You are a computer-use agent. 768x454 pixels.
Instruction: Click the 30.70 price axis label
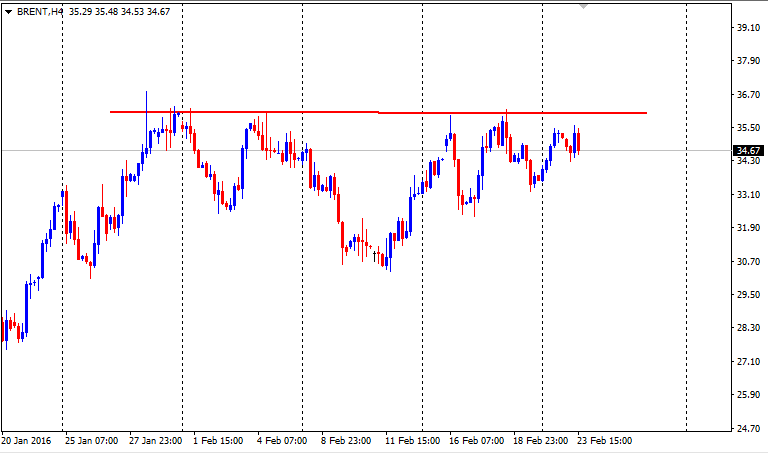[749, 262]
